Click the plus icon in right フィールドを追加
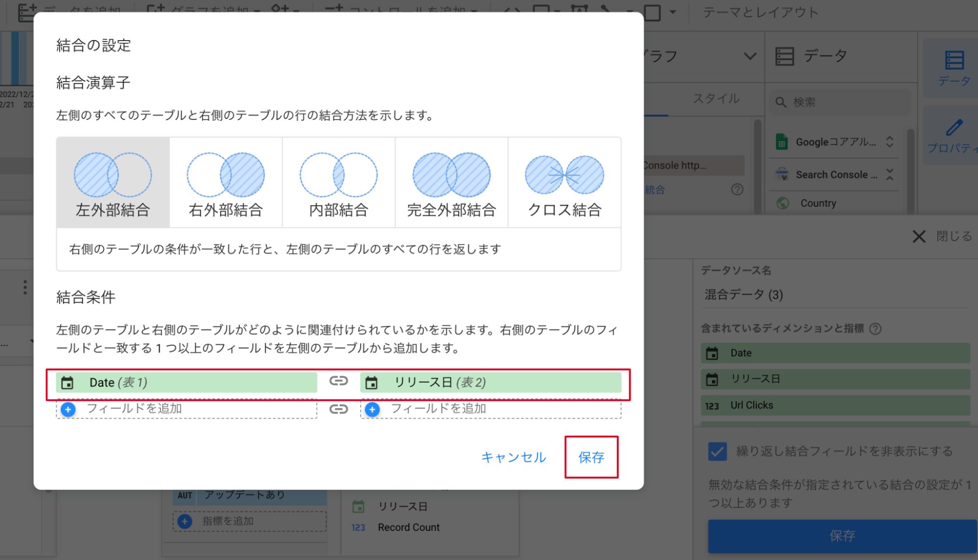 [x=372, y=409]
